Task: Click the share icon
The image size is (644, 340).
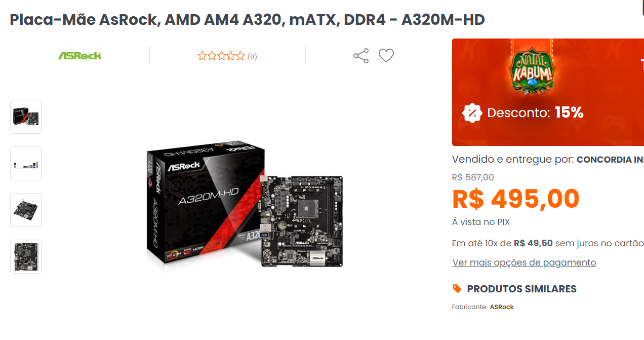Action: 361,56
